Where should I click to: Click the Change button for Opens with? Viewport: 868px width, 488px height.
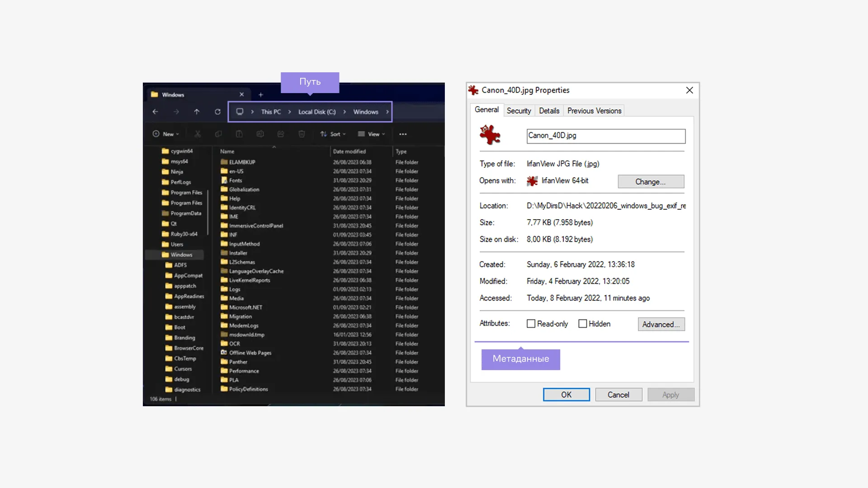pyautogui.click(x=651, y=181)
